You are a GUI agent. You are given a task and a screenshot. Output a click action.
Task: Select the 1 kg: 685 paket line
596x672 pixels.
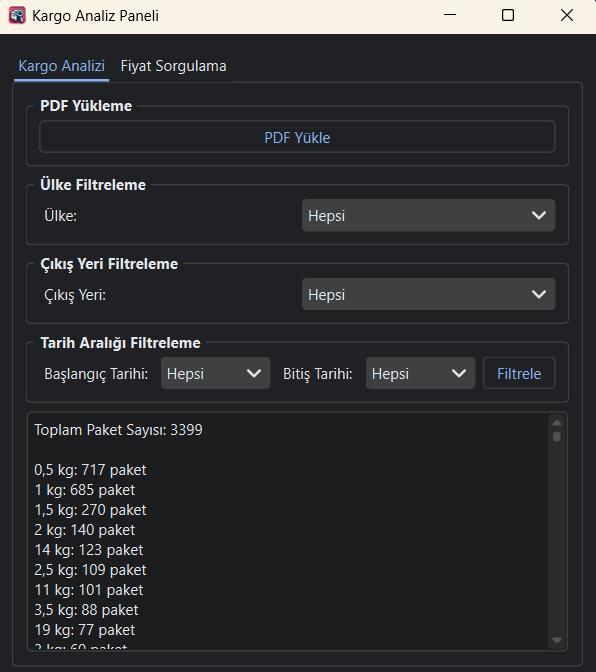pos(85,490)
